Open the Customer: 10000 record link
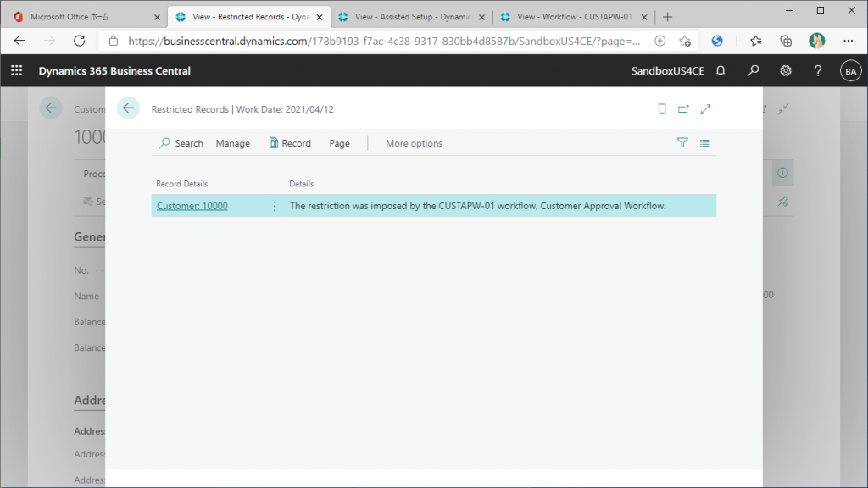Viewport: 868px width, 488px height. 192,206
